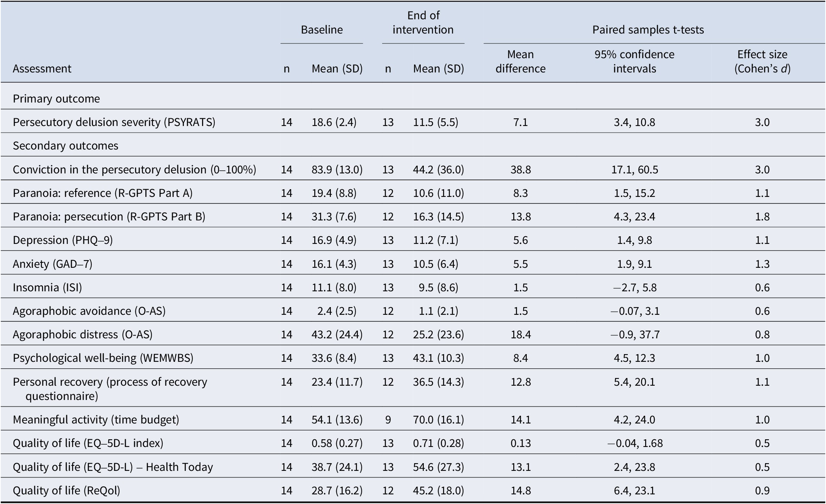The image size is (826, 504).
Task: Click the Assessment column label
Action: [x=42, y=69]
